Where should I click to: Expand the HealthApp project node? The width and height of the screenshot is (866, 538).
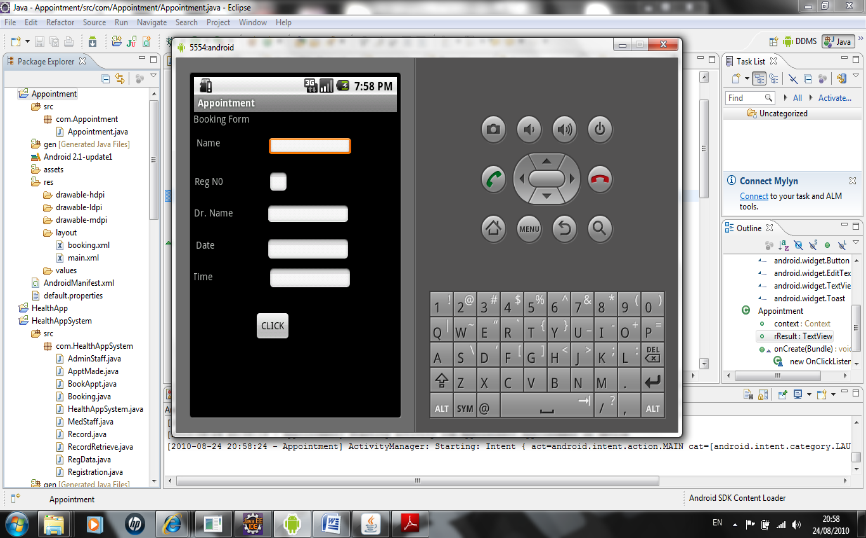11,309
